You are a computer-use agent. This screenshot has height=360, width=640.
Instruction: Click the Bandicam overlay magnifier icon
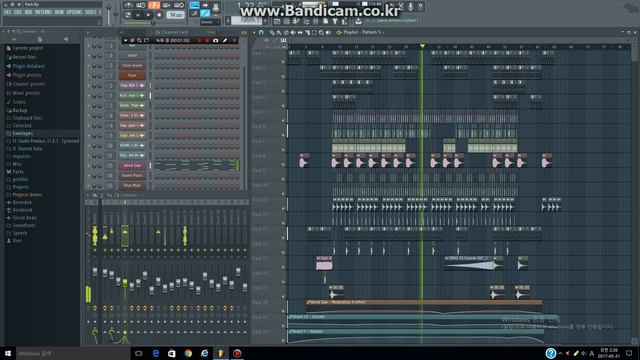(x=139, y=40)
